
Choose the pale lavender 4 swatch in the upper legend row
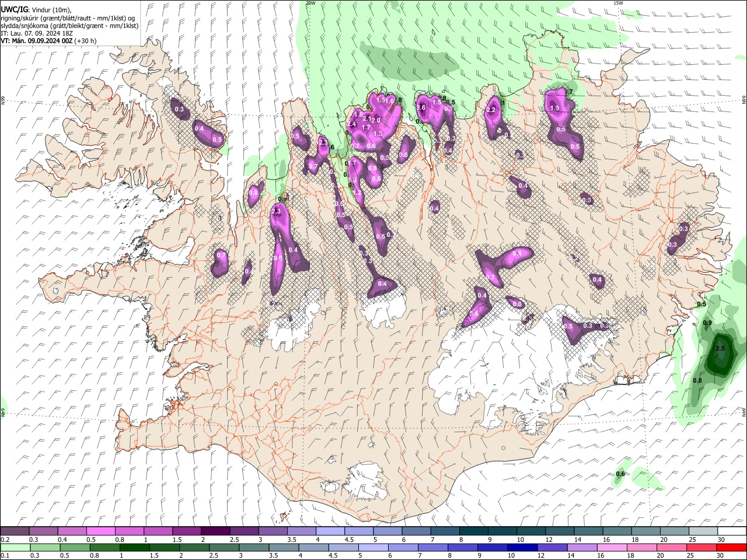point(329,531)
